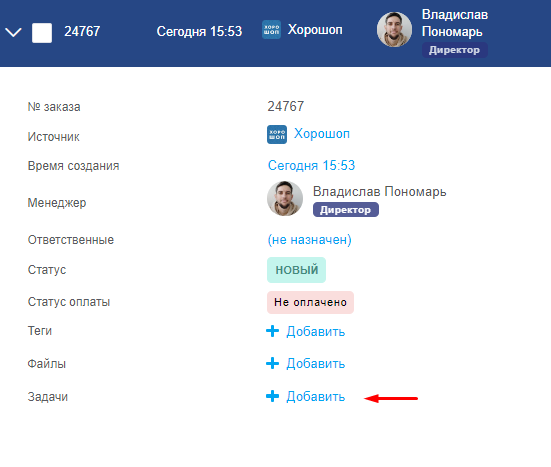Click the plus icon next to Файлы
This screenshot has width=551, height=467.
(x=272, y=363)
